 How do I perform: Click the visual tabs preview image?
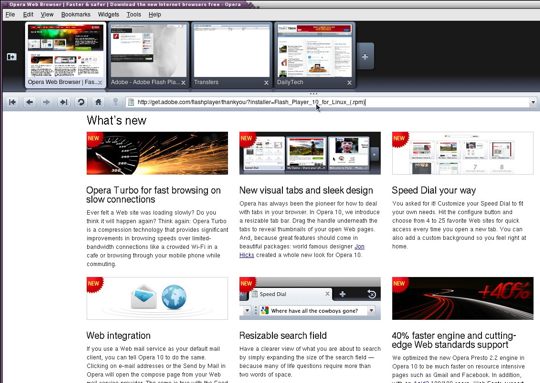point(310,153)
